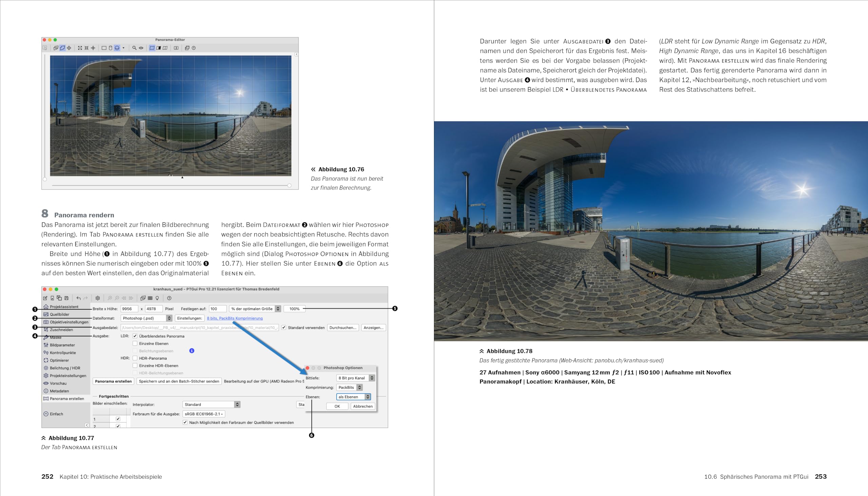This screenshot has height=496, width=868.
Task: Click the save project floppy disk icon
Action: coord(66,298)
